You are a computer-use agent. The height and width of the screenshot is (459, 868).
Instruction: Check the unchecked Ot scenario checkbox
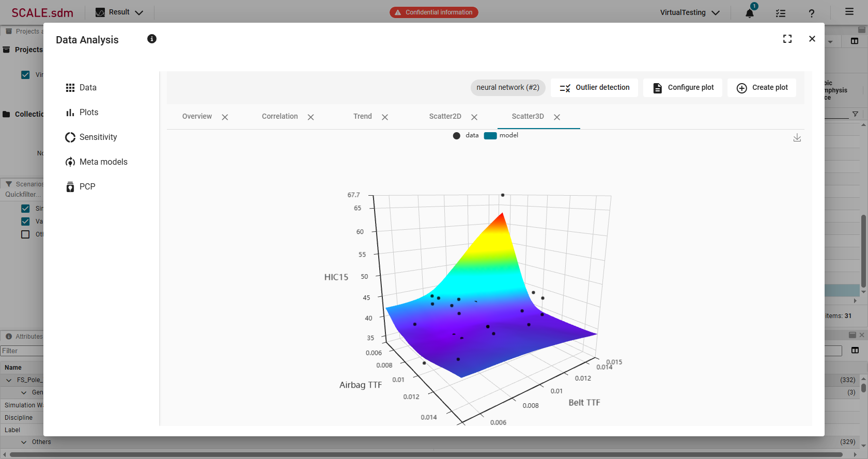pyautogui.click(x=25, y=234)
